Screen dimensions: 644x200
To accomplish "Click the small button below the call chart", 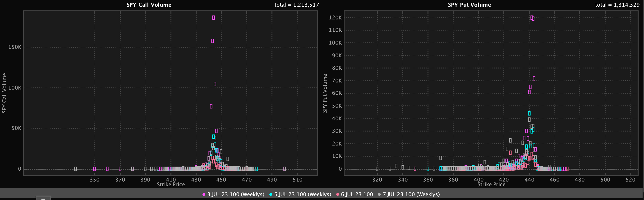I will 43,198.
